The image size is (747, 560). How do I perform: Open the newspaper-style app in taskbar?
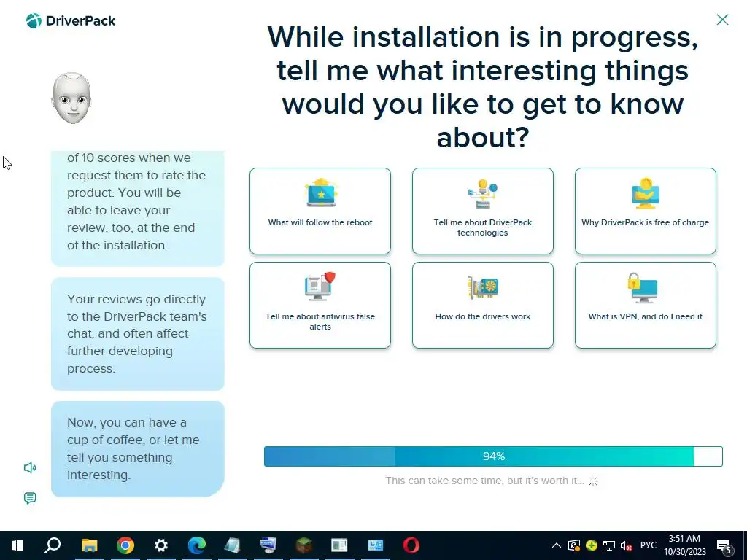(340, 545)
